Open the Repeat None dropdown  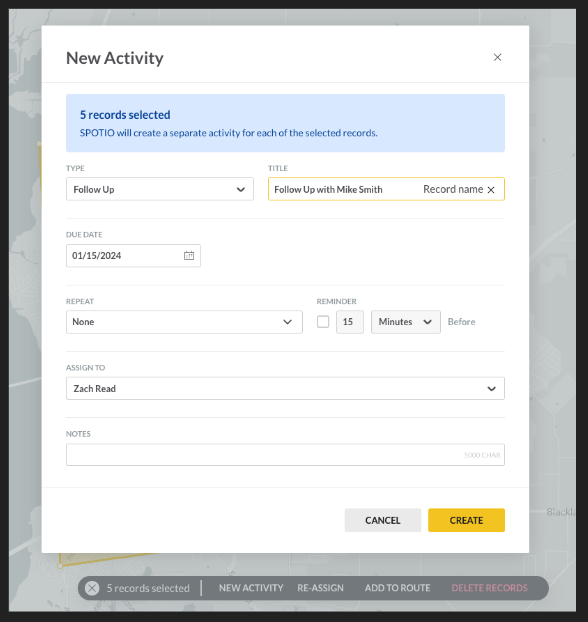[x=184, y=322]
